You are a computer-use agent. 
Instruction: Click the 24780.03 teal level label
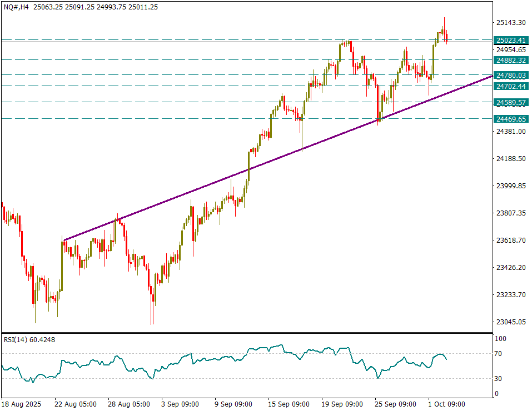[x=510, y=75]
